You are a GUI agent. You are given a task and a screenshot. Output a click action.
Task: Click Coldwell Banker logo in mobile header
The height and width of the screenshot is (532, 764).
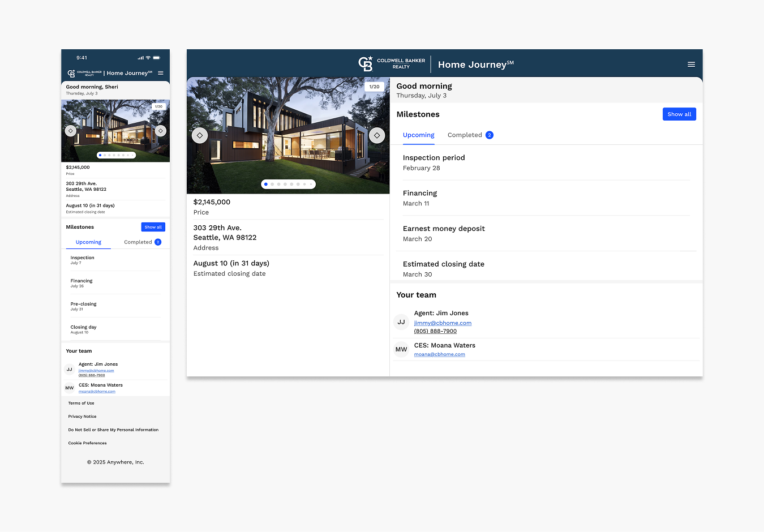tap(84, 73)
